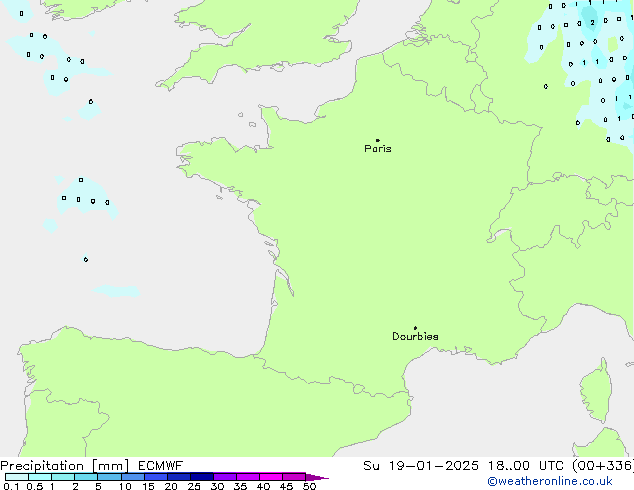Select the Dourbies city name label
This screenshot has width=634, height=490.
[415, 337]
